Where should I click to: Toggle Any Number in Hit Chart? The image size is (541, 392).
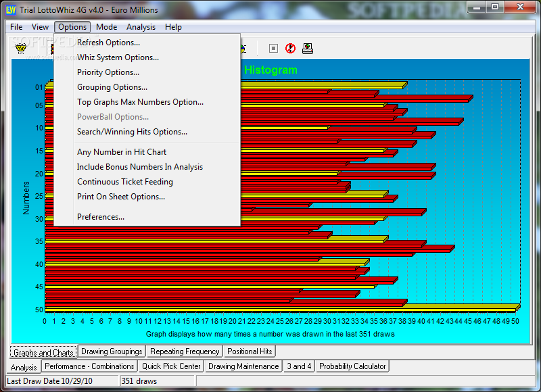click(x=147, y=152)
